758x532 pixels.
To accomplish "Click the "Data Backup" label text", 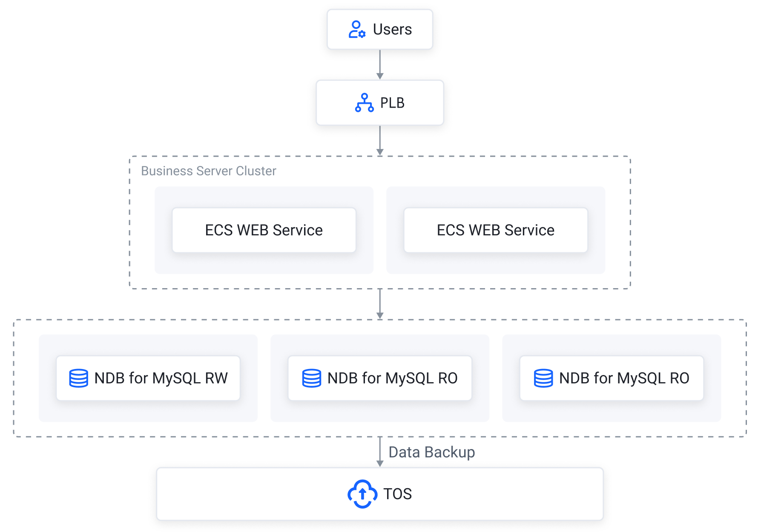I will [x=431, y=452].
